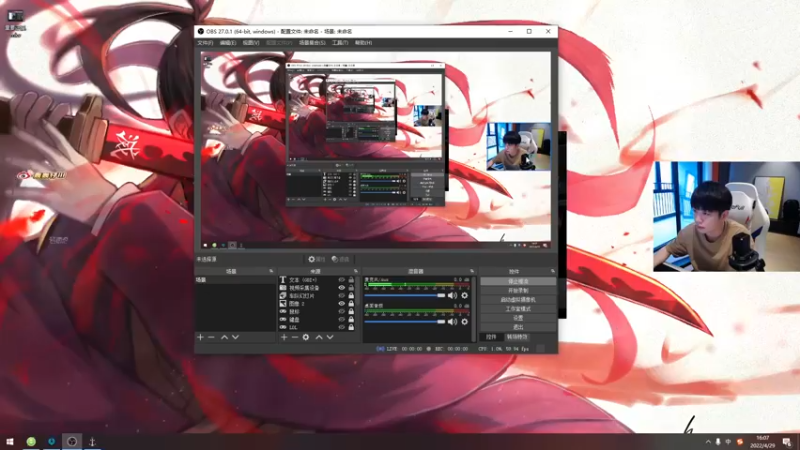Pop out the 控件 dock with its header icon
800x450 pixels.
click(553, 271)
